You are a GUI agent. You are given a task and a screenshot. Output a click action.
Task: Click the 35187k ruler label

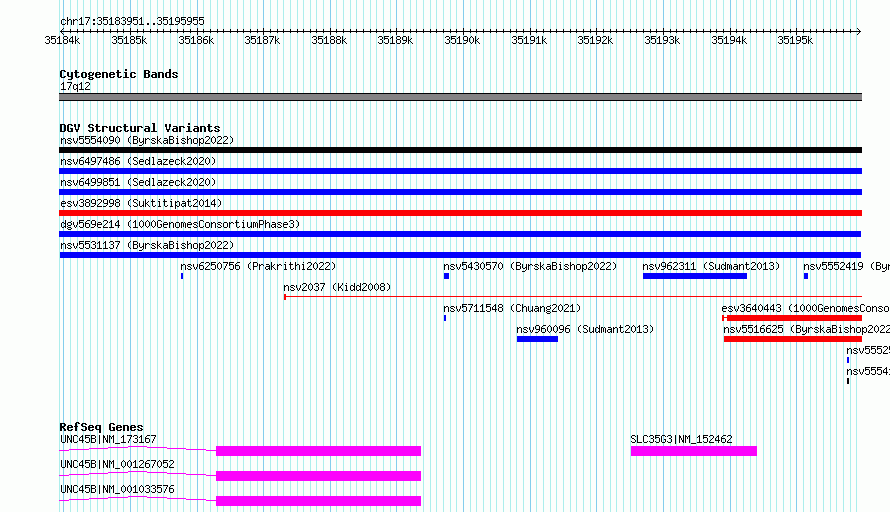coord(262,40)
